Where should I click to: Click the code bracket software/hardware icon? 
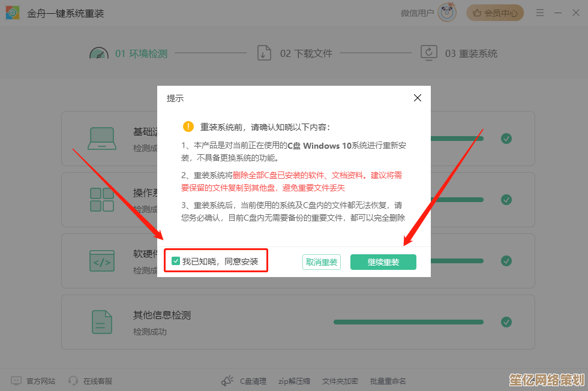click(102, 261)
